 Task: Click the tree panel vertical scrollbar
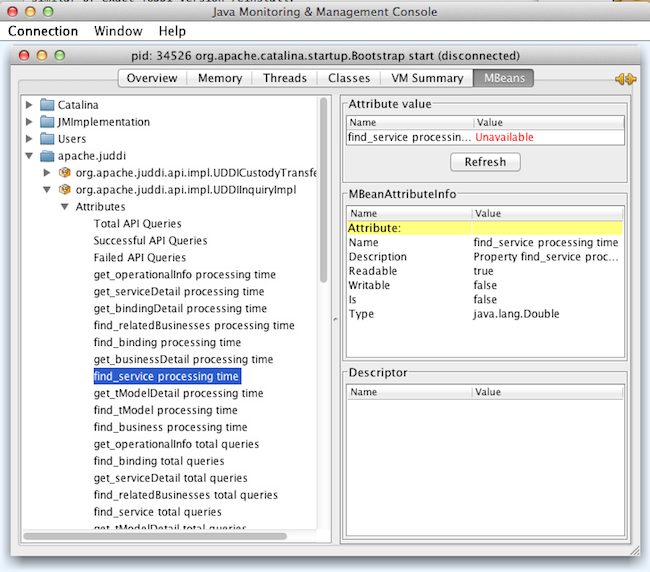click(x=322, y=190)
